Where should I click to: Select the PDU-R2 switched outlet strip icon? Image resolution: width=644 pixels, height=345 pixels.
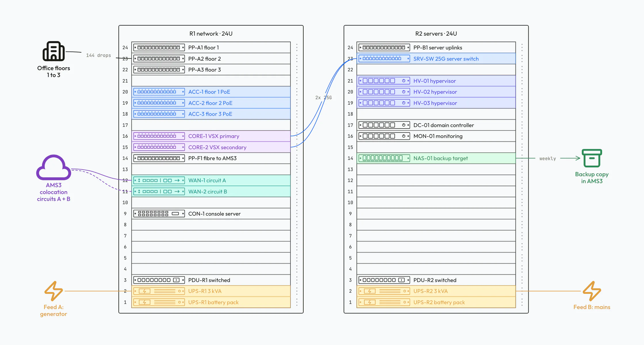(x=384, y=280)
